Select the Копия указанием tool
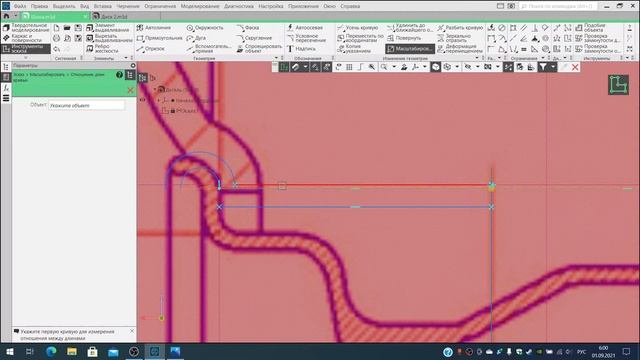The width and height of the screenshot is (640, 360). point(354,49)
